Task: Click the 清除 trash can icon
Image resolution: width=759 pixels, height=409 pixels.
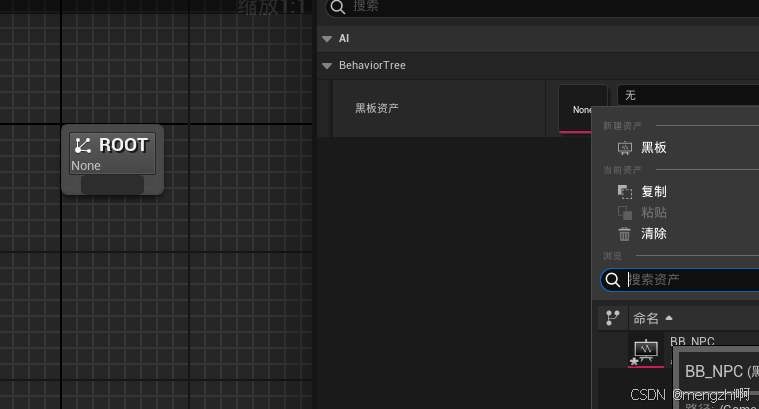Action: [x=624, y=234]
